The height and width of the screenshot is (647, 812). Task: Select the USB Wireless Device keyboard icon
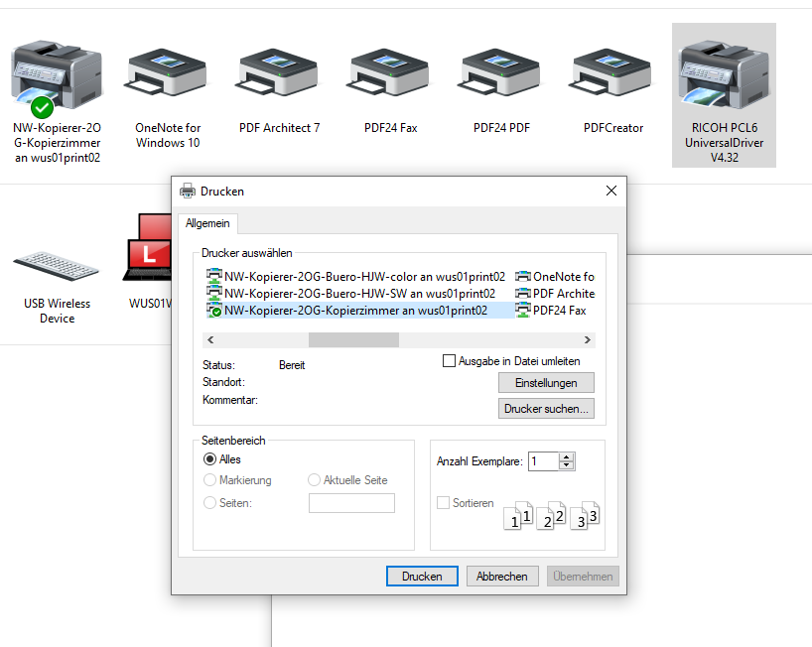point(56,266)
